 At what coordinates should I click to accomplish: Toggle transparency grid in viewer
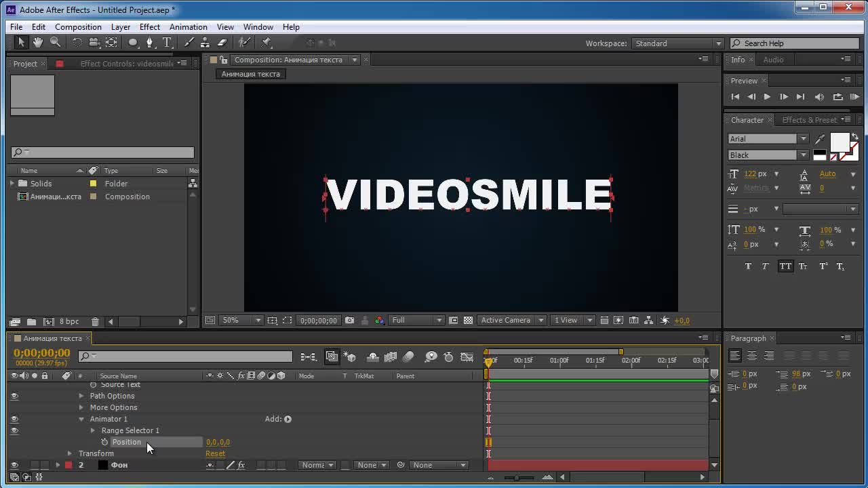(468, 321)
